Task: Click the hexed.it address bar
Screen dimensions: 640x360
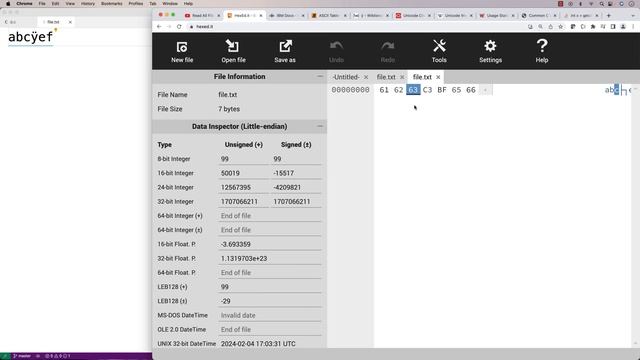Action: 355,27
